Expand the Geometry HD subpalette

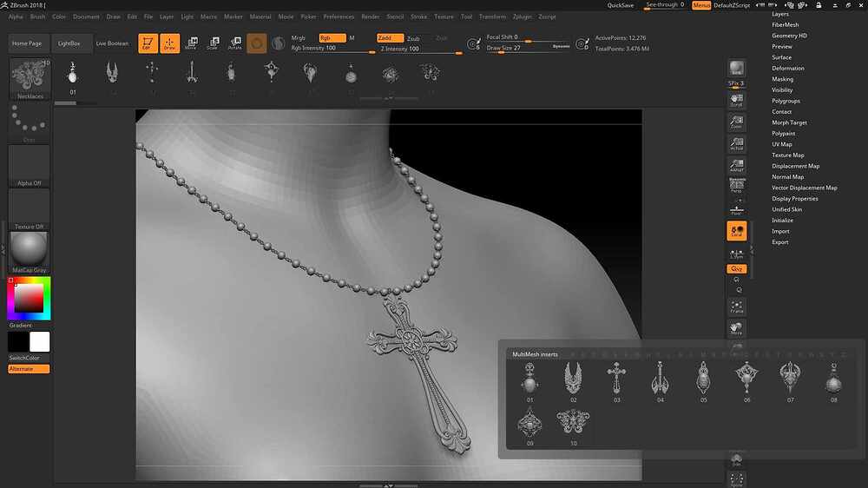pyautogui.click(x=789, y=36)
